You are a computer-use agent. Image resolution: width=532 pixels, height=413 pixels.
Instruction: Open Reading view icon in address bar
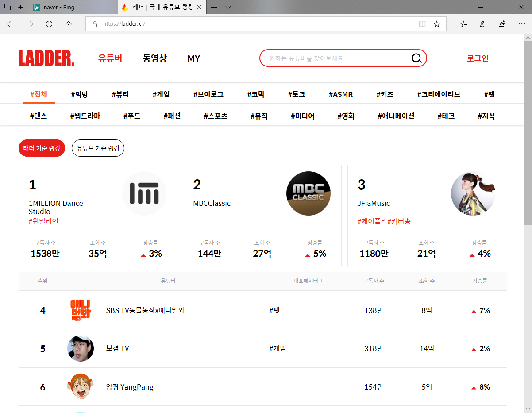tap(423, 24)
